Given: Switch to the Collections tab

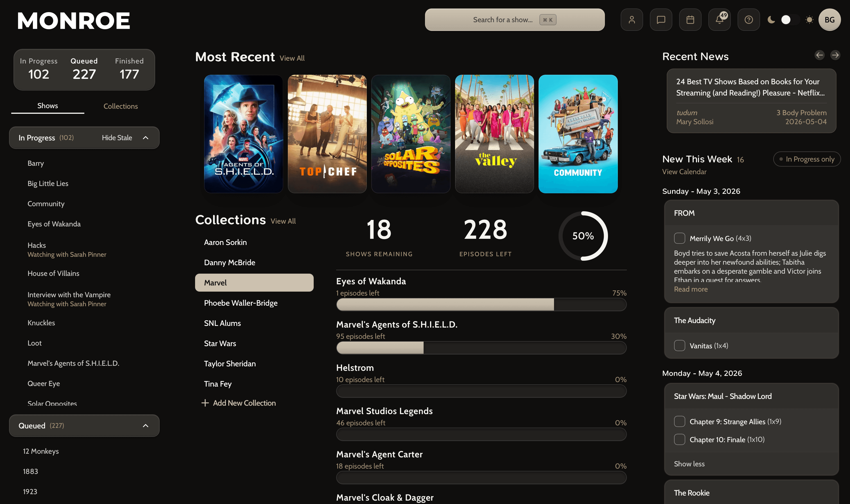Looking at the screenshot, I should [x=121, y=106].
